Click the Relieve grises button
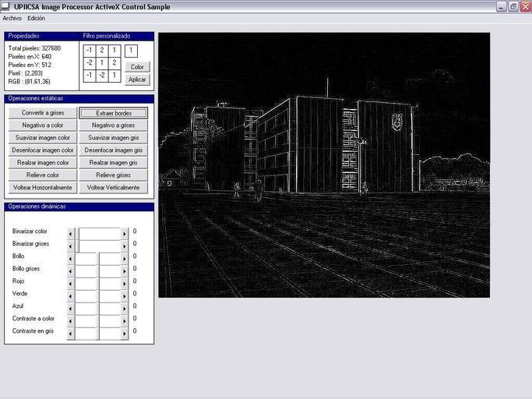 tap(113, 175)
